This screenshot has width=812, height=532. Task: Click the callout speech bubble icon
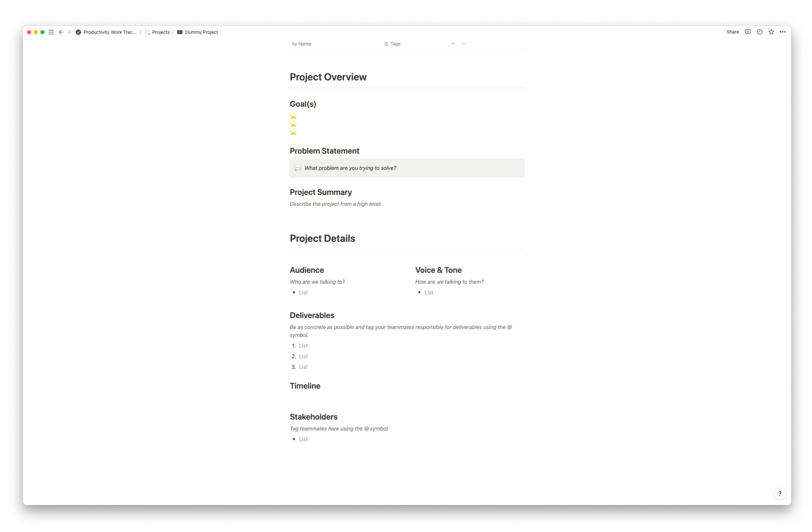coord(298,168)
